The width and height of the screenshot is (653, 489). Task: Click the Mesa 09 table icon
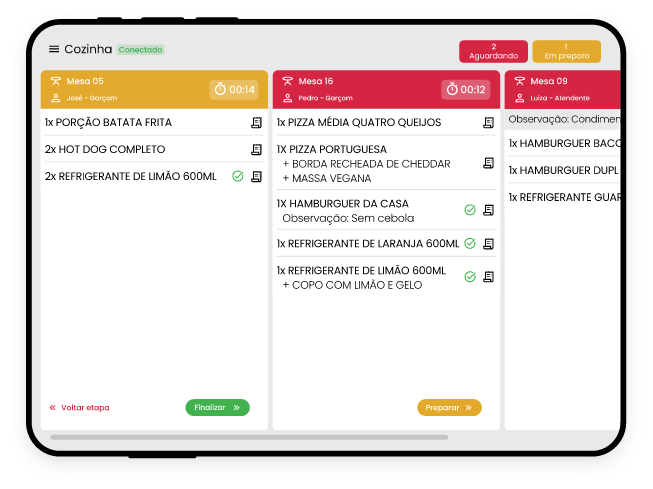coord(519,81)
